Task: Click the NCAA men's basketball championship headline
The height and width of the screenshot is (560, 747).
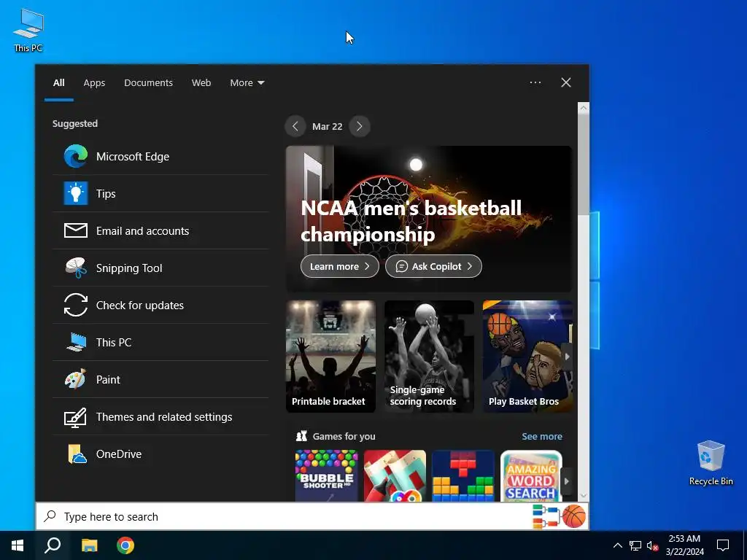Action: [x=411, y=221]
